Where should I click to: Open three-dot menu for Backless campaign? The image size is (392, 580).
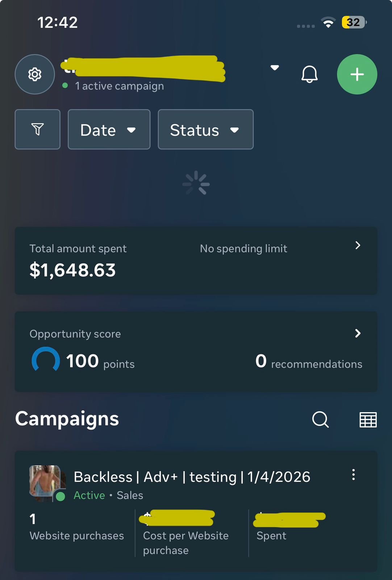pyautogui.click(x=353, y=475)
